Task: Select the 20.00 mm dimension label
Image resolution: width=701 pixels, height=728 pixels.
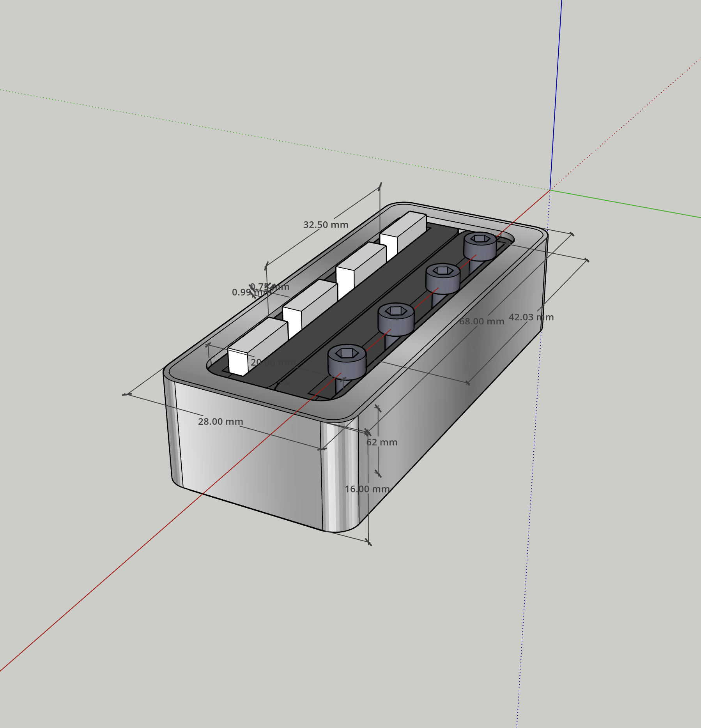Action: (273, 362)
